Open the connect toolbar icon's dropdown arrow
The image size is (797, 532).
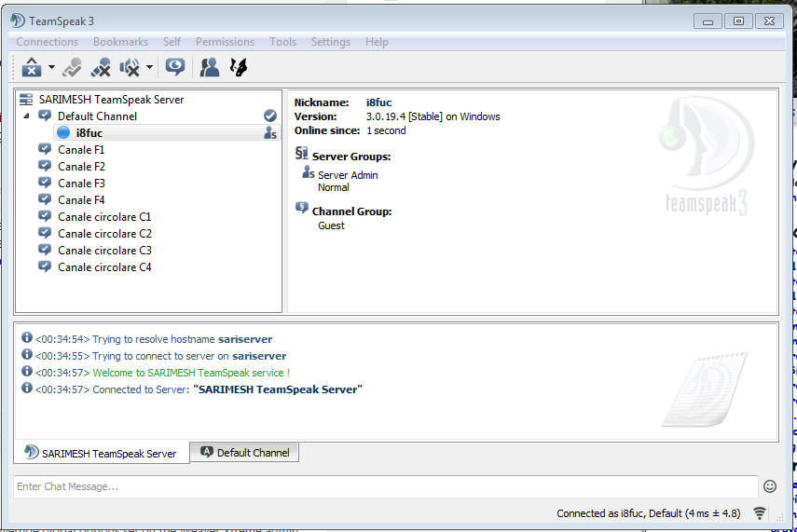point(51,67)
